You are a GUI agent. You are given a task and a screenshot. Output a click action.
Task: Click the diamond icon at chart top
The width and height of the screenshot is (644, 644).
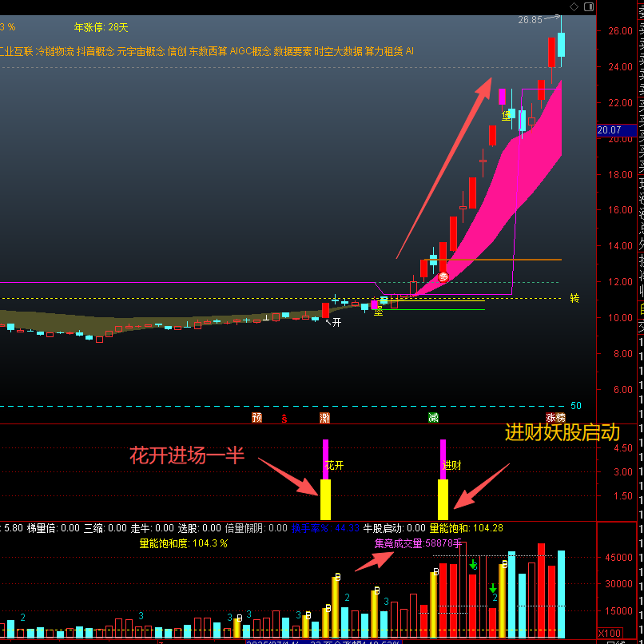click(x=574, y=6)
